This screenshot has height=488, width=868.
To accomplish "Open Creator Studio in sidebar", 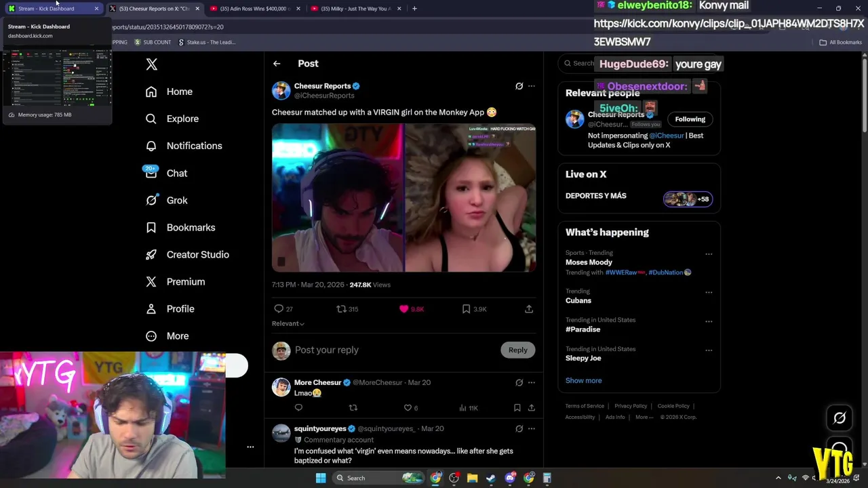I will pos(187,254).
